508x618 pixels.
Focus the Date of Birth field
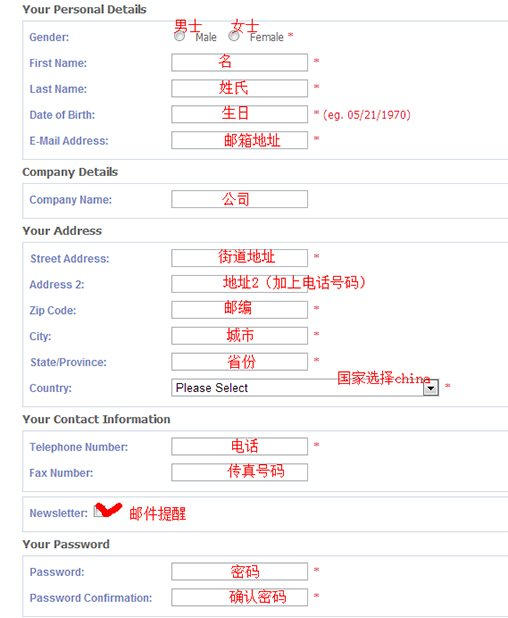click(240, 114)
